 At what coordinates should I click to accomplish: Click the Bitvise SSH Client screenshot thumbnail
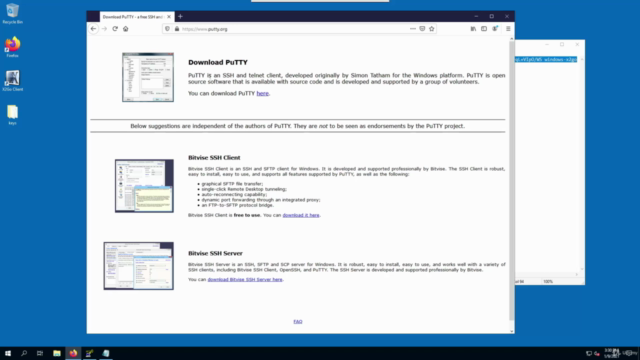[x=144, y=186]
